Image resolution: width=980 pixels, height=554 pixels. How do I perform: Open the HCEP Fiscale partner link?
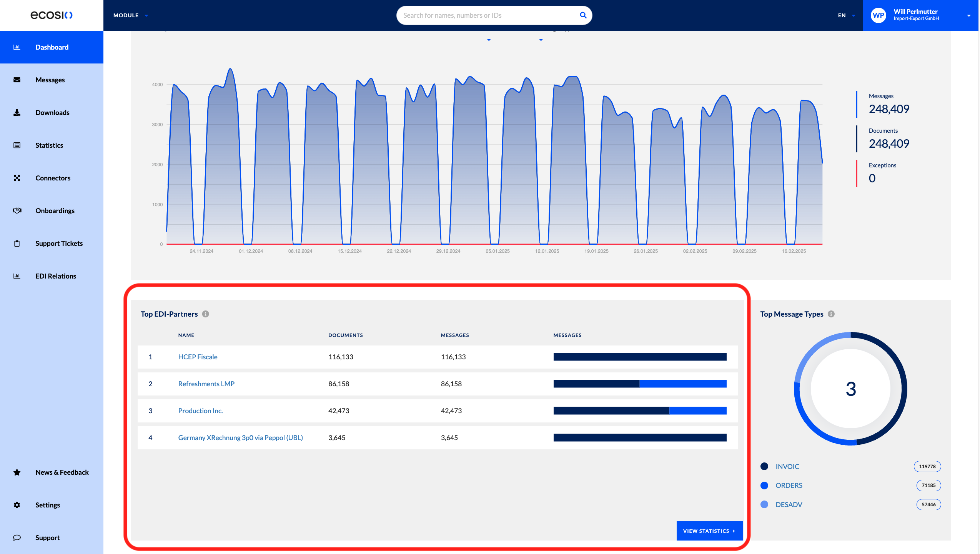pos(198,357)
